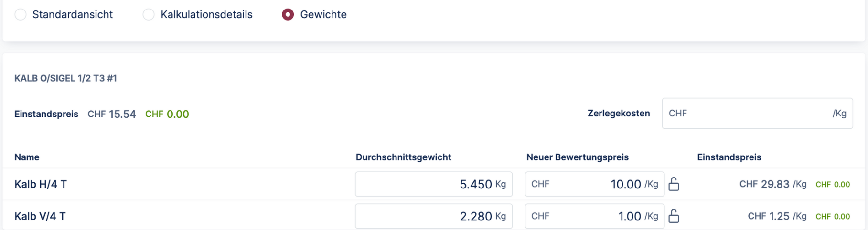Click the CHF 29.83 /Kg cost price
Viewport: 868px width, 230px height.
772,184
